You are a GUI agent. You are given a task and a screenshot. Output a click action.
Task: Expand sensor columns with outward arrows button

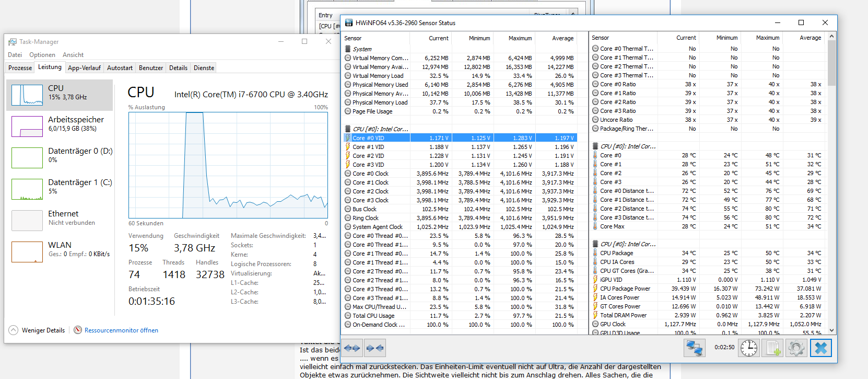352,348
